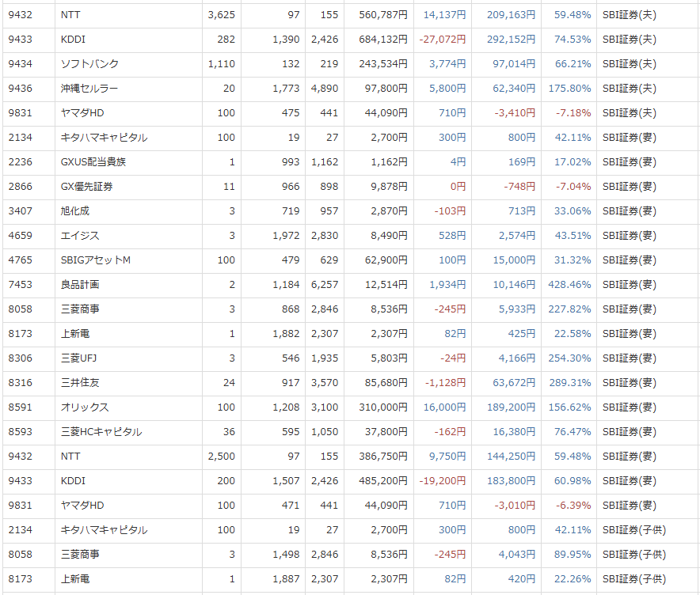
Task: Select the current price 4,890
Action: [325, 89]
